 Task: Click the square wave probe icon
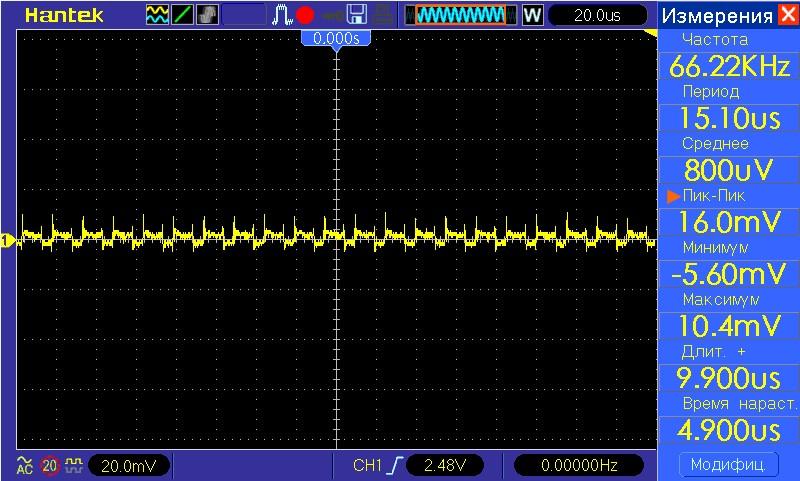(74, 464)
